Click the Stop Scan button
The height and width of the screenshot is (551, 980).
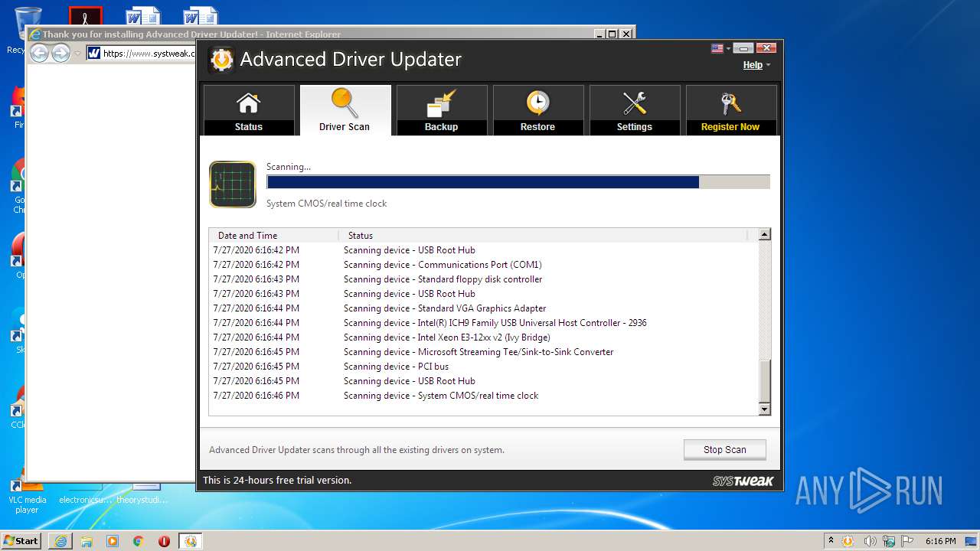[x=725, y=450]
